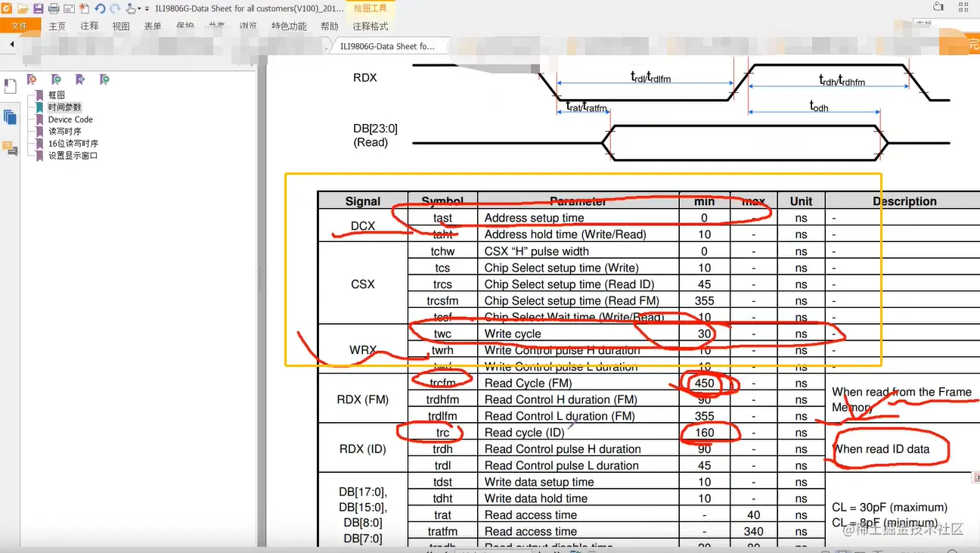Select the hand/touch mode tool icon
Viewport: 980px width, 553px height.
coord(131,8)
